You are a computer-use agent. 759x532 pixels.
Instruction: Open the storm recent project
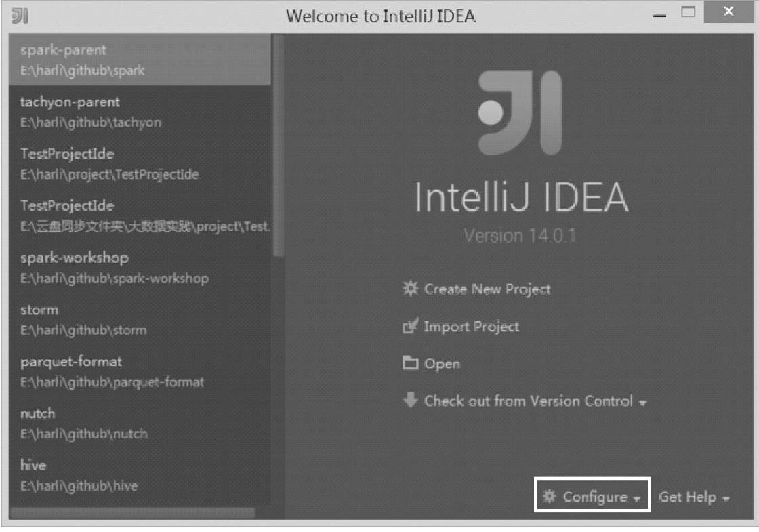(140, 319)
